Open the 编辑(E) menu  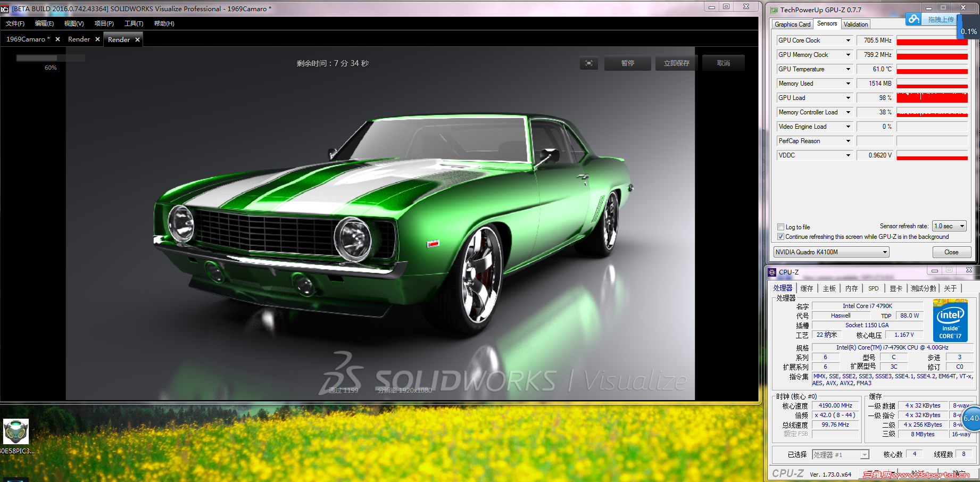[x=44, y=23]
